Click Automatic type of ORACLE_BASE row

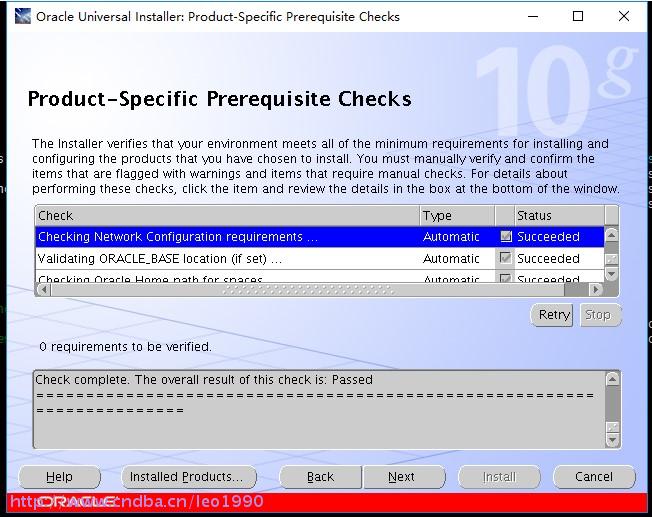tap(451, 258)
